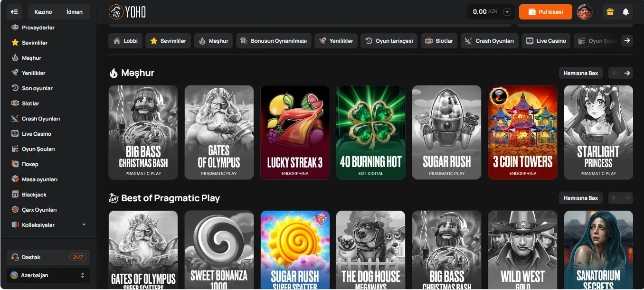The image size is (644, 290).
Task: Select the Live Casino category tab
Action: [546, 41]
